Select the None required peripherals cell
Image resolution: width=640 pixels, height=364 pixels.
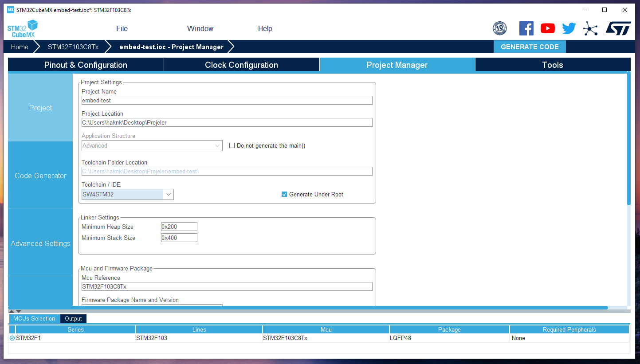coord(569,338)
